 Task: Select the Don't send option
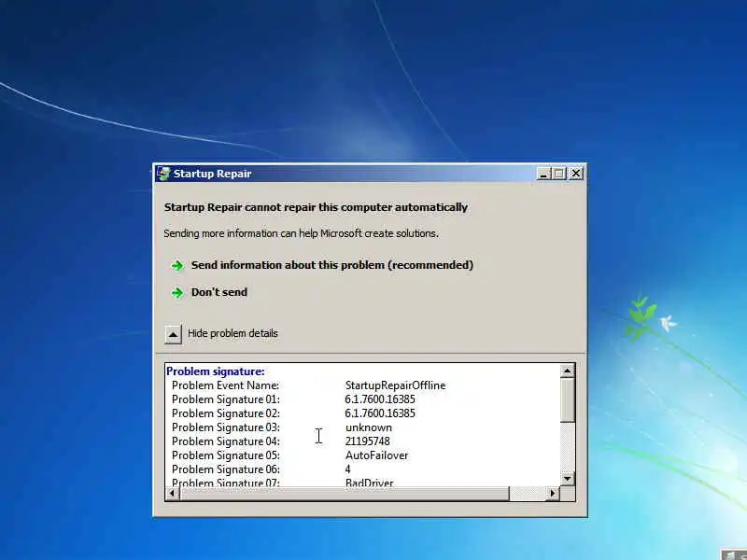[219, 292]
